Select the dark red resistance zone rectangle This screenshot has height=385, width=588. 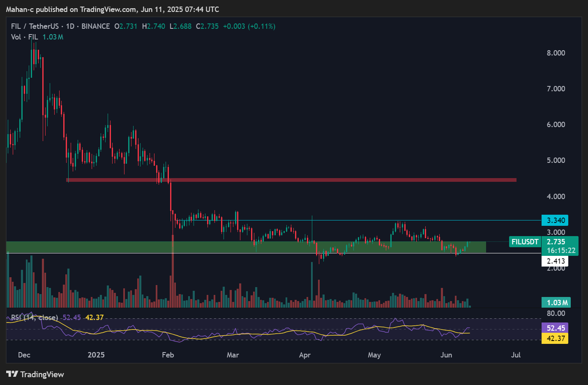pyautogui.click(x=291, y=180)
